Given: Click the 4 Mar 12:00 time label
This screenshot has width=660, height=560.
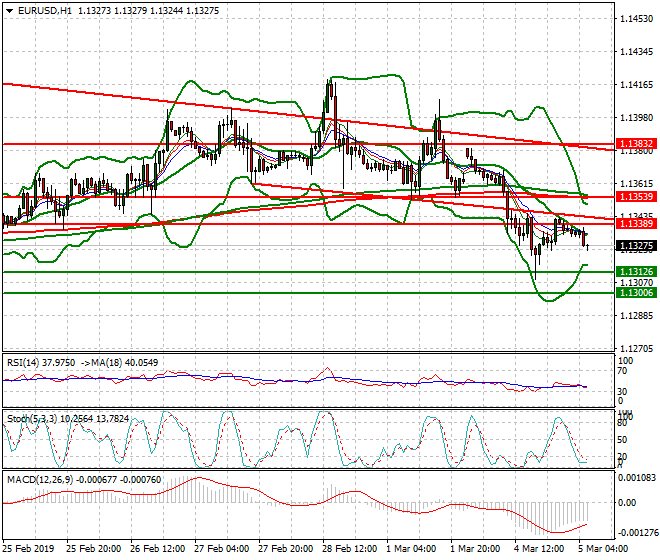Looking at the screenshot, I should [539, 549].
